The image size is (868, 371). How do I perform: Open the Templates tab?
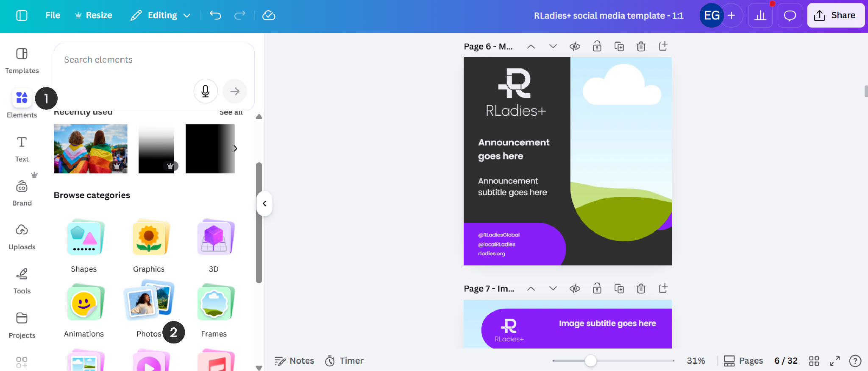22,61
